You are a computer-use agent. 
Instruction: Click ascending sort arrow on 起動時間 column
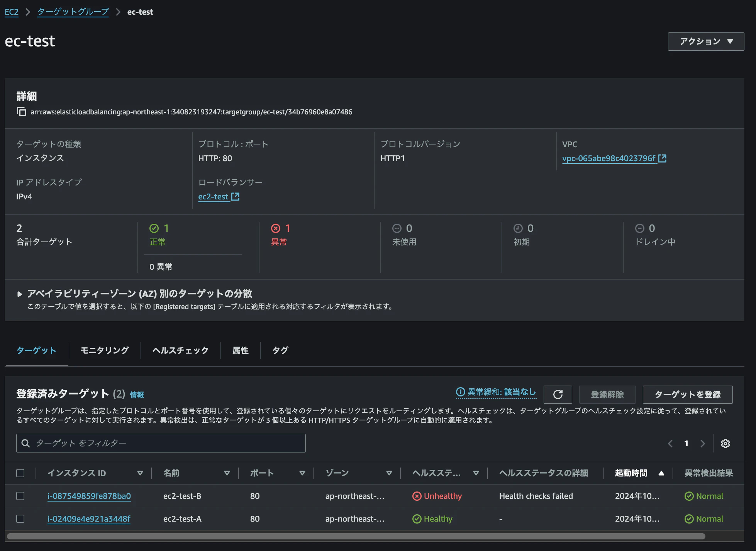tap(661, 473)
